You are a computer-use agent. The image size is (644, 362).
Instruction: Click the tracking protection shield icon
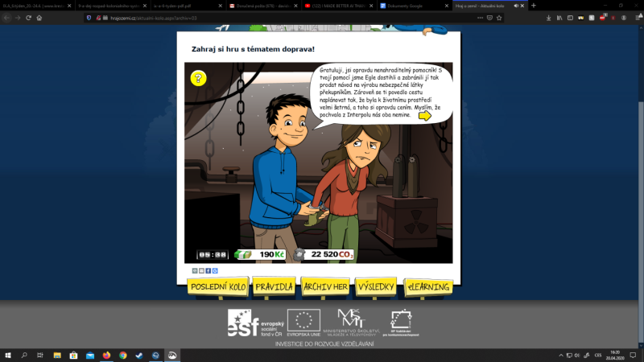[89, 18]
